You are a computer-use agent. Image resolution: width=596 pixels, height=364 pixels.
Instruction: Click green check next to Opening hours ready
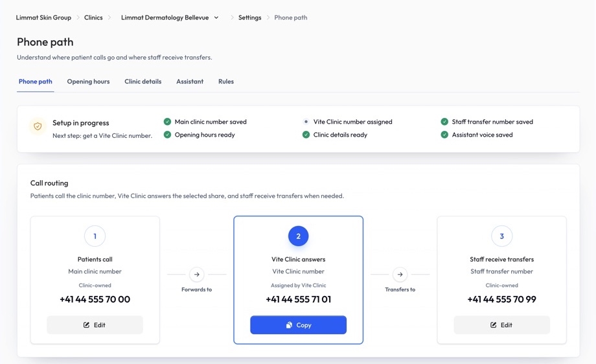(x=167, y=135)
